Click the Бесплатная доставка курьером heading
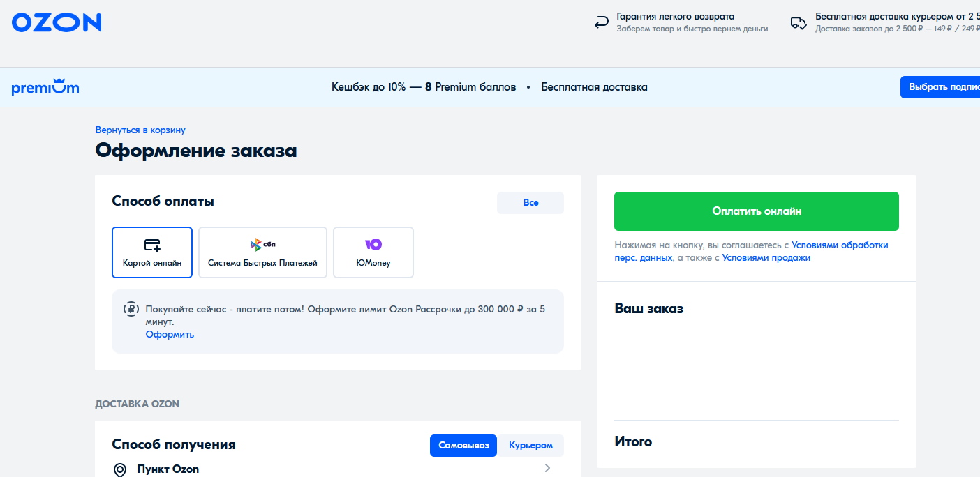Image resolution: width=980 pixels, height=477 pixels. 898,17
